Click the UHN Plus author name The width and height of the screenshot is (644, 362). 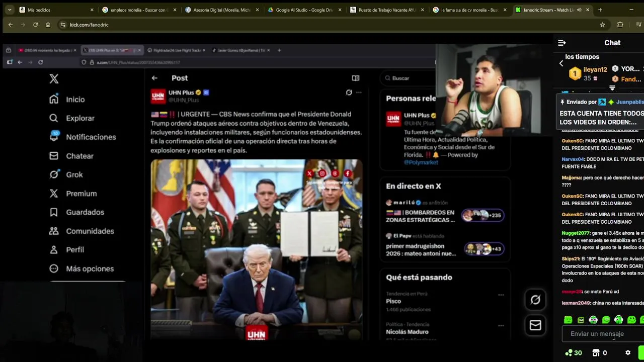[181, 93]
